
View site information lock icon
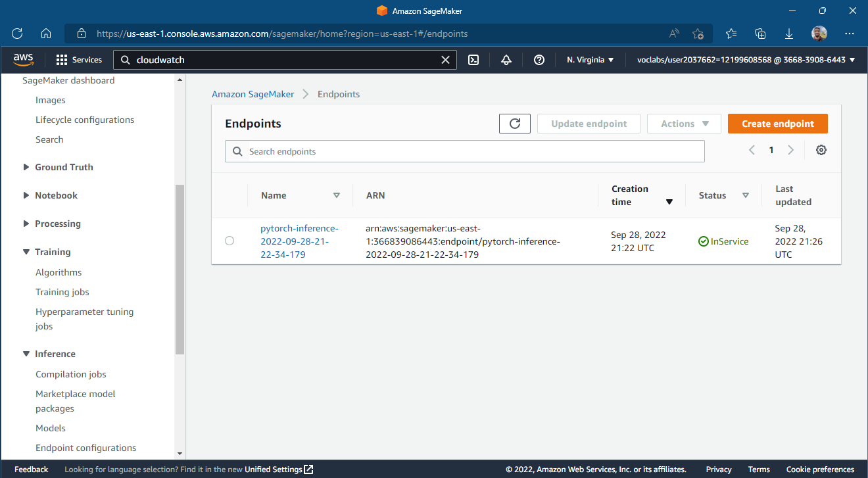click(82, 33)
